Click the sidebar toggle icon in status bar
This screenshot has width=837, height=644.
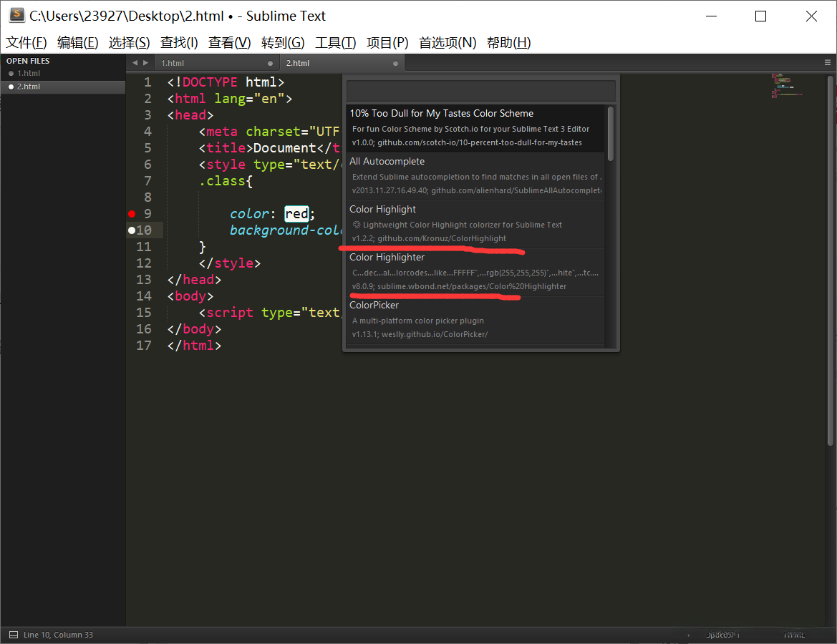(x=12, y=635)
